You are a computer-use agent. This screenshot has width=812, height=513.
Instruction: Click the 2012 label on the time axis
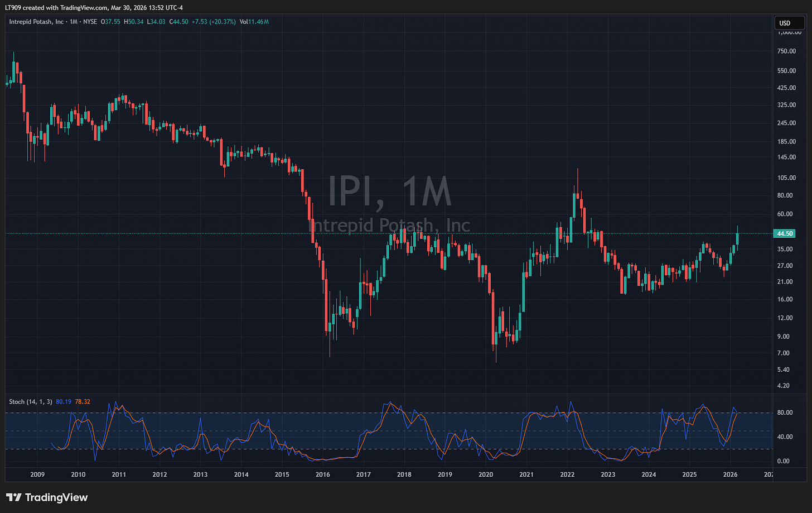pos(159,474)
